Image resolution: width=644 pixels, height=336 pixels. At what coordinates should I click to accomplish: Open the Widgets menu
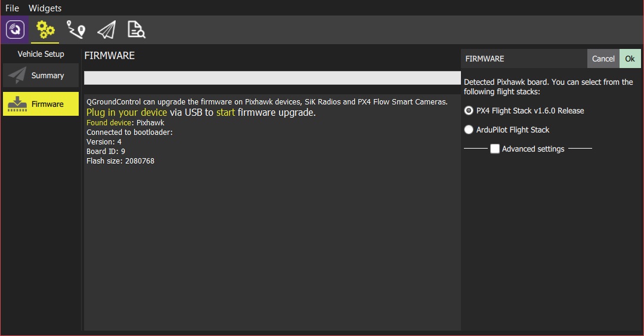(x=45, y=8)
